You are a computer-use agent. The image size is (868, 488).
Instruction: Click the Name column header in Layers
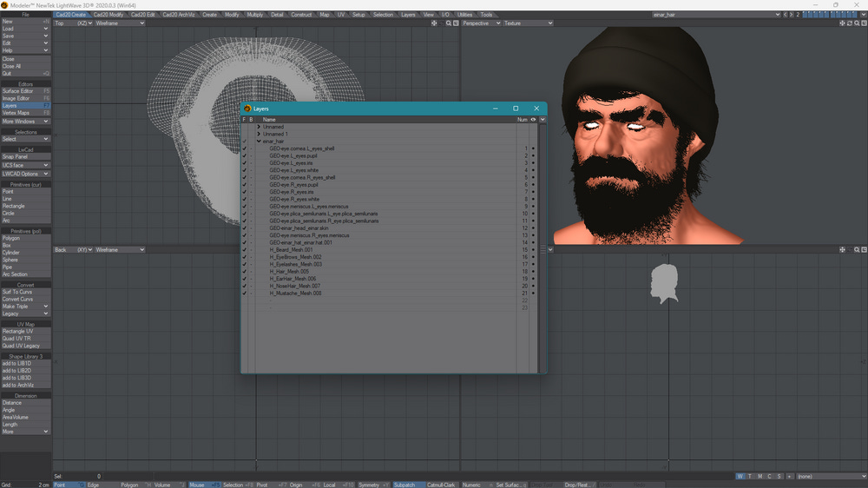269,120
